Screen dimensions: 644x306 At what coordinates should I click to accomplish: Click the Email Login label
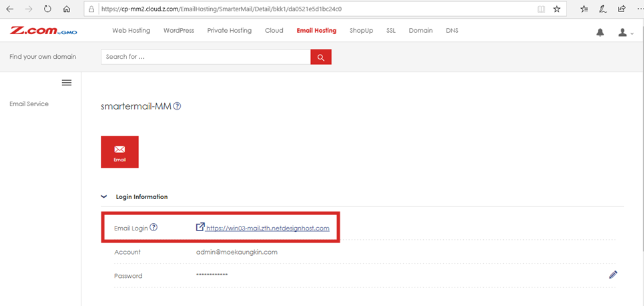pyautogui.click(x=131, y=228)
